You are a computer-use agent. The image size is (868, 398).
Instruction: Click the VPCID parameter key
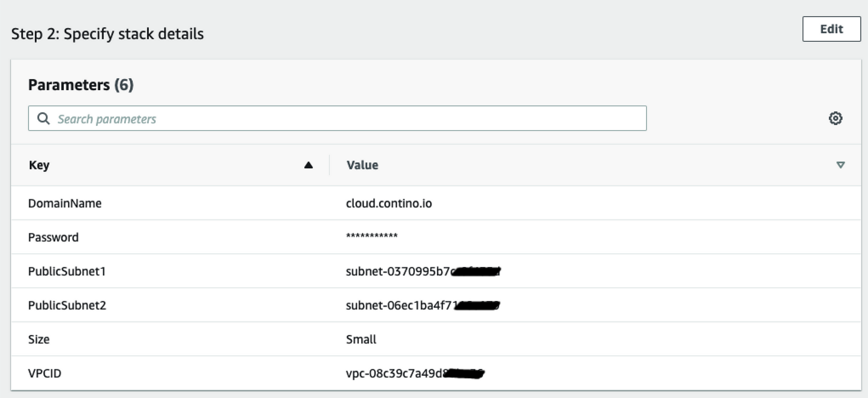tap(45, 373)
